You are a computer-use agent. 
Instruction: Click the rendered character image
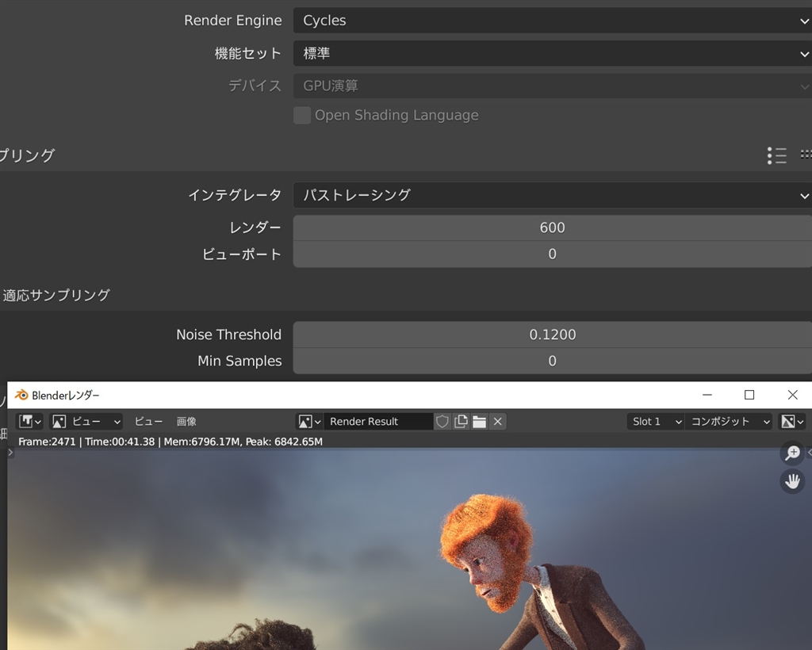pyautogui.click(x=409, y=549)
